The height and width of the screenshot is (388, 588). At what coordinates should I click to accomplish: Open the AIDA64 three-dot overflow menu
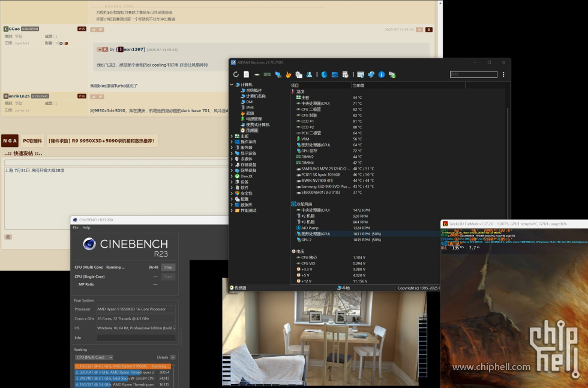click(503, 74)
